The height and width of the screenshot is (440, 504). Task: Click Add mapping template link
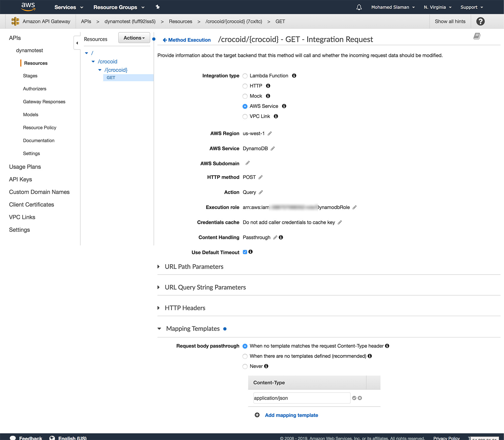(x=291, y=415)
